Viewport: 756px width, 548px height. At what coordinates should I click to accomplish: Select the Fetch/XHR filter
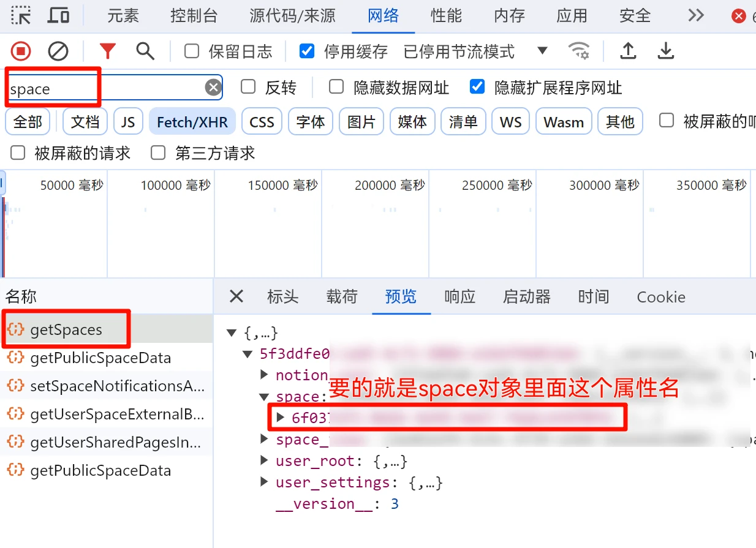click(192, 122)
